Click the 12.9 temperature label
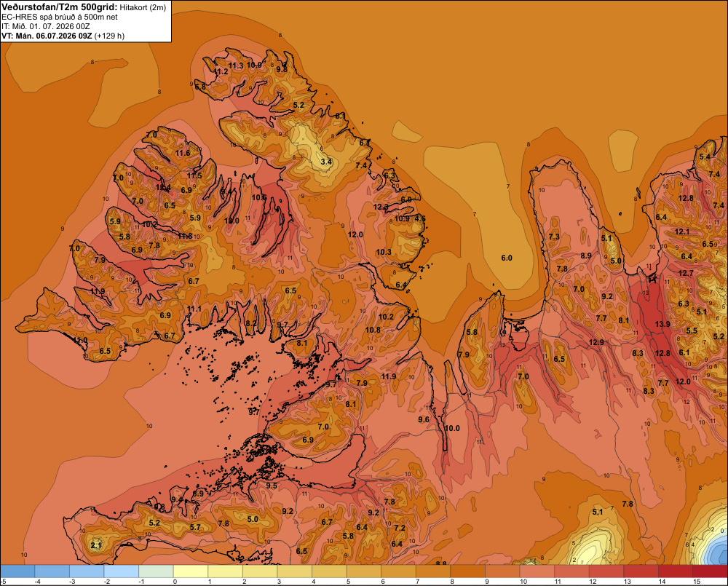This screenshot has height=586, width=728. 597,342
